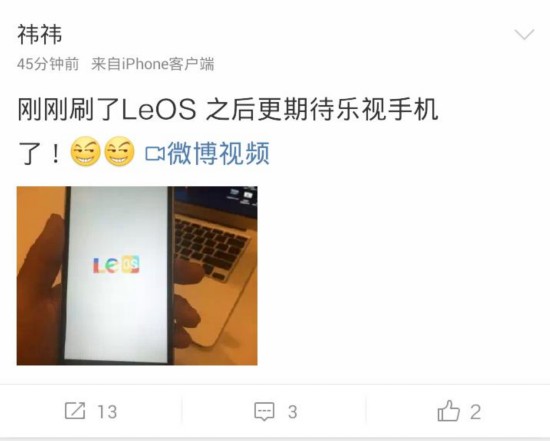Like the post with thumbs-up icon
The width and height of the screenshot is (550, 441).
pos(449,410)
